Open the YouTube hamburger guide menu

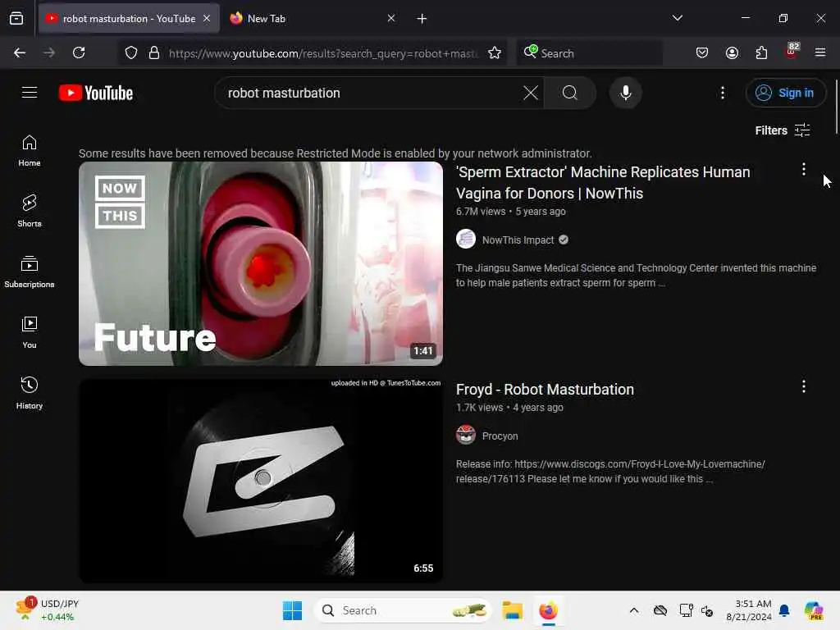tap(30, 93)
